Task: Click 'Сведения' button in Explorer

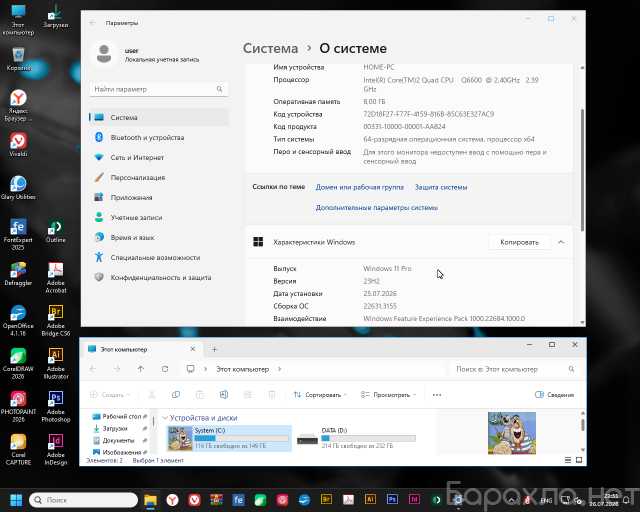Action: click(554, 395)
